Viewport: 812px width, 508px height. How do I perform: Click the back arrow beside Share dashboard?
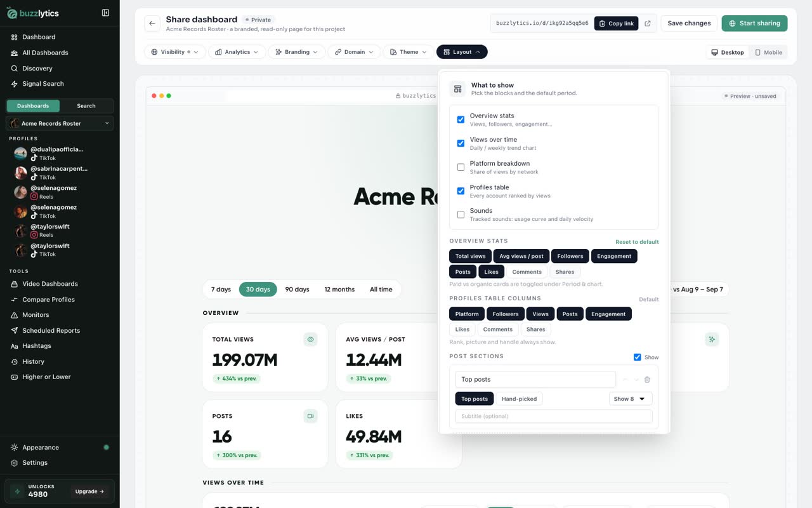click(152, 23)
